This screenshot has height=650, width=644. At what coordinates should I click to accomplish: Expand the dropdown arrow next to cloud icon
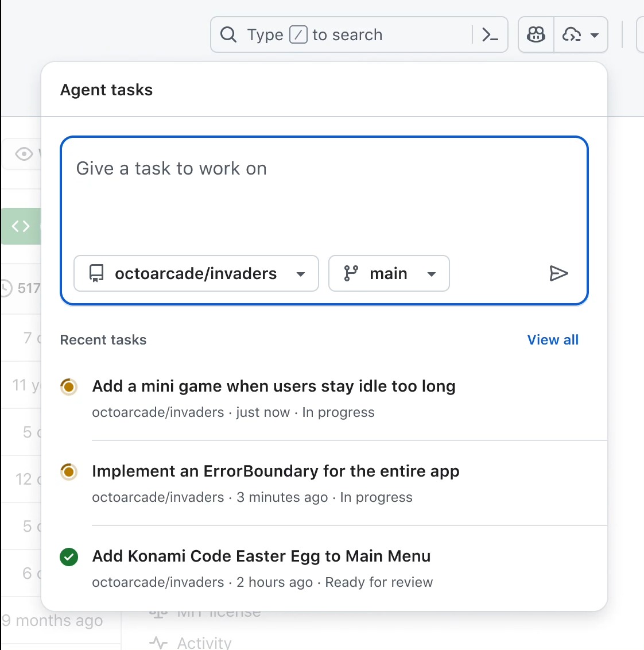pos(594,35)
